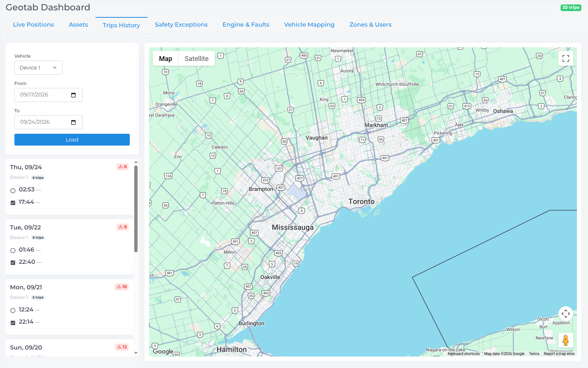Click the Oshawa label on the map
Image resolution: width=588 pixels, height=368 pixels.
click(503, 111)
